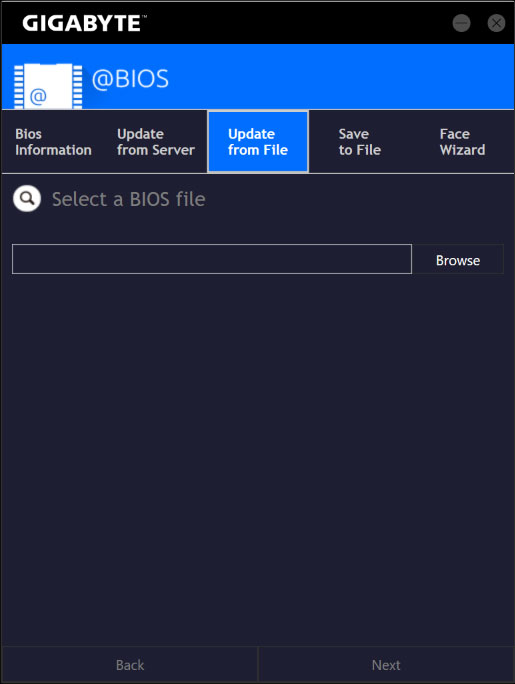Click the magnifying glass search icon
This screenshot has height=684, width=515.
click(x=27, y=198)
